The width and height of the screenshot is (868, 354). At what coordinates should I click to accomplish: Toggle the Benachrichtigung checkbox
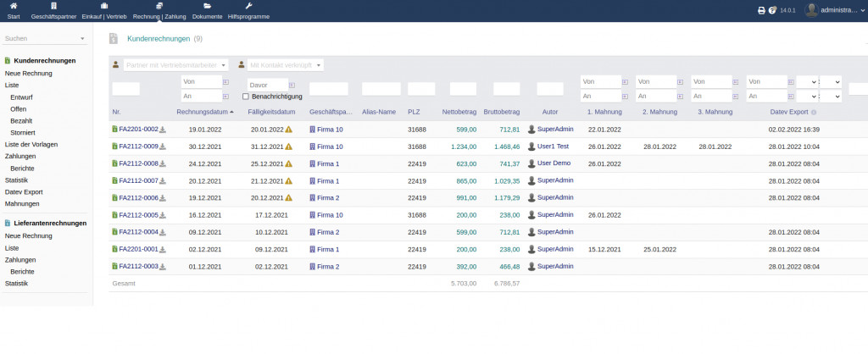(x=246, y=97)
